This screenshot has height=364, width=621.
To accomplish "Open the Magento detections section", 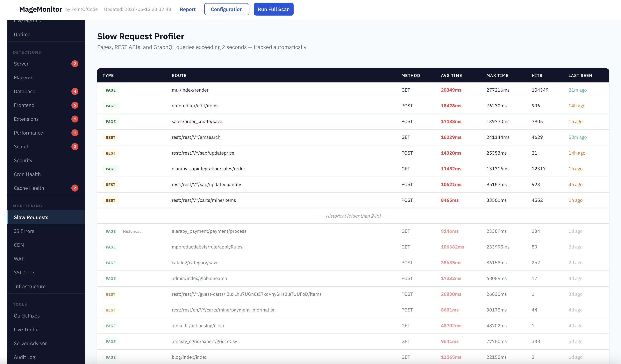I will pos(46,78).
